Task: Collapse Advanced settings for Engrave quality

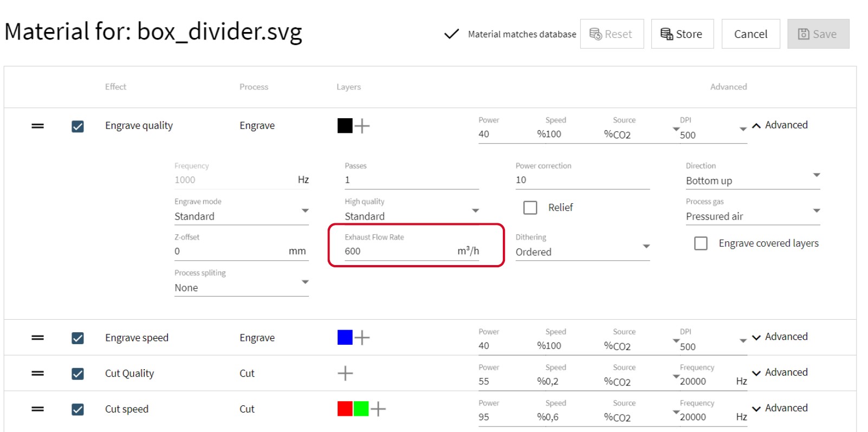Action: click(780, 125)
